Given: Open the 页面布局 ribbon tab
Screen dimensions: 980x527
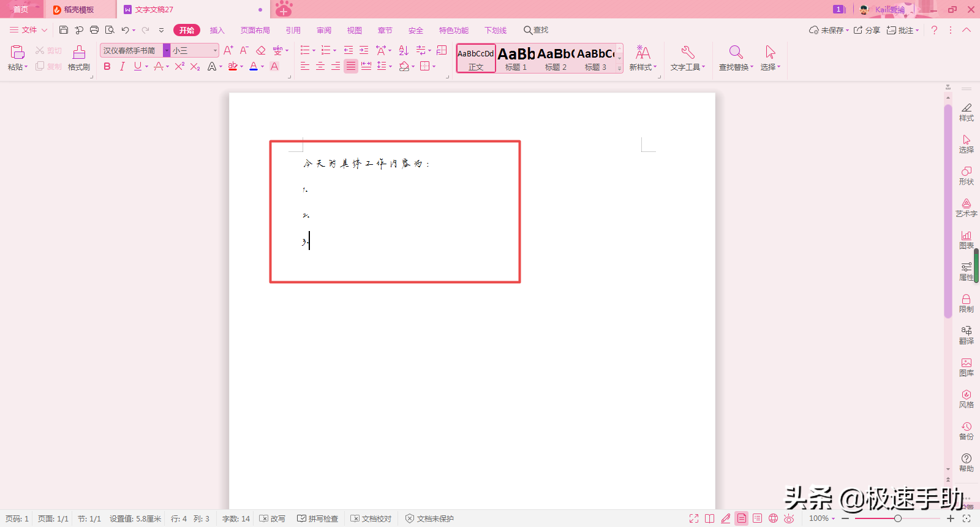Looking at the screenshot, I should (x=255, y=30).
